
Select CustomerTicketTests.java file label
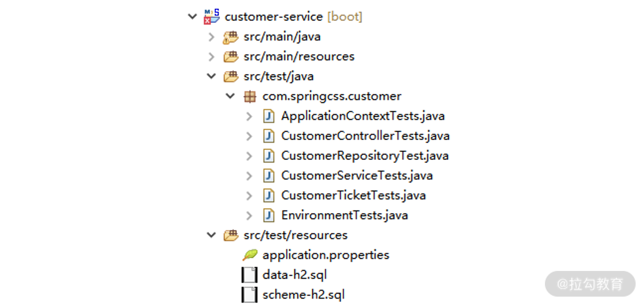point(353,195)
